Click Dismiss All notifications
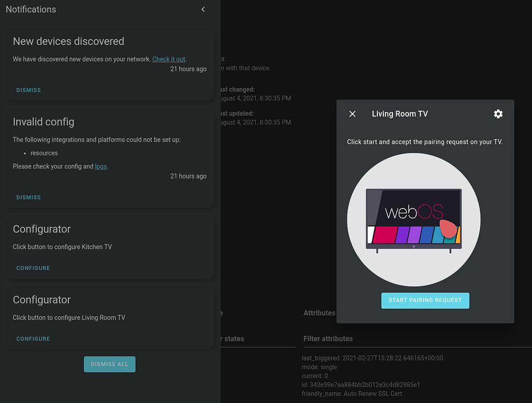The height and width of the screenshot is (403, 532). pos(110,364)
